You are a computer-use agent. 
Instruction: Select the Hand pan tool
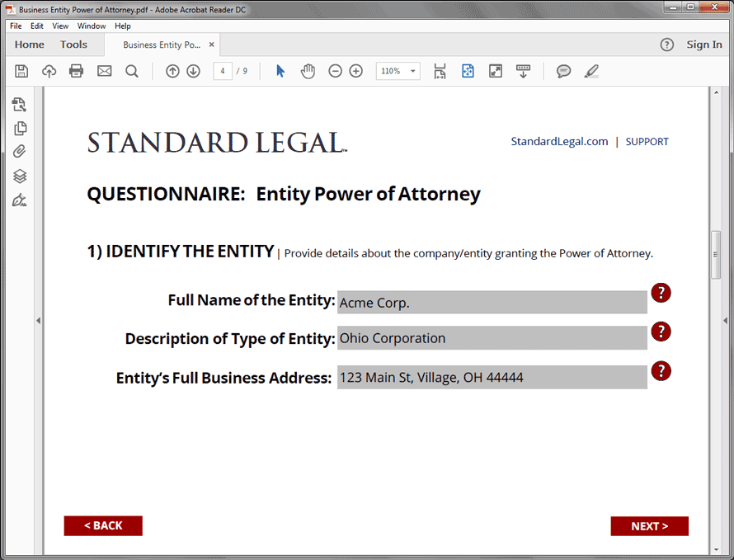[x=308, y=71]
